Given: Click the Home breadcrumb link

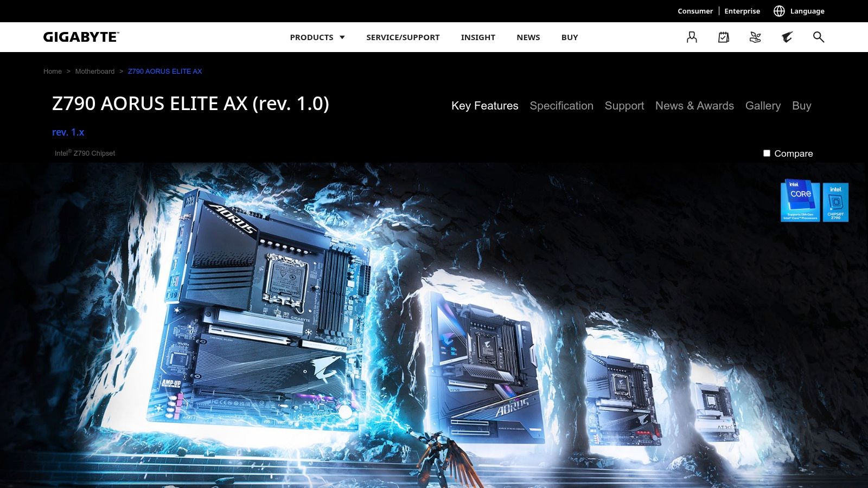Looking at the screenshot, I should click(x=53, y=72).
